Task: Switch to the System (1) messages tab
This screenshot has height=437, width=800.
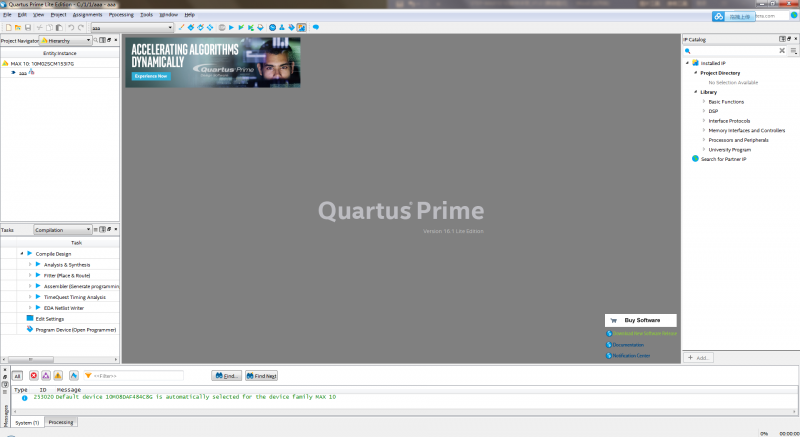Action: pos(27,423)
